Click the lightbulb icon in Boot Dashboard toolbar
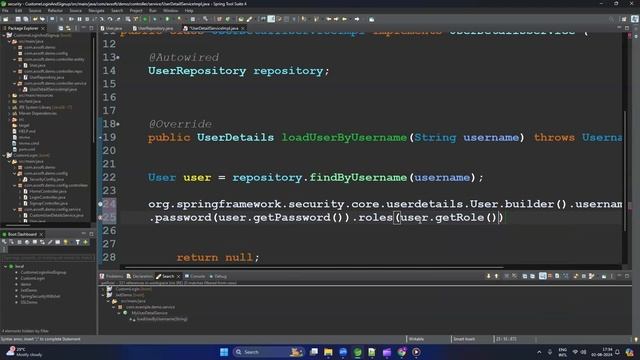Viewport: 640px width, 360px height. tap(66, 242)
